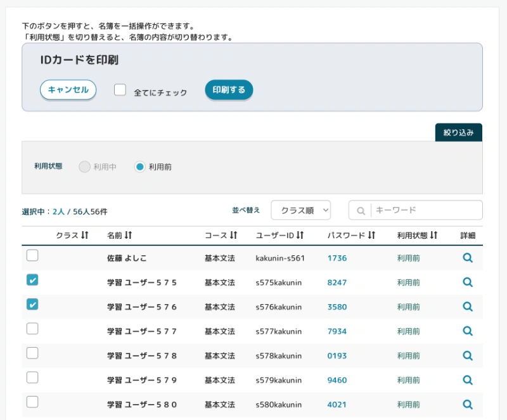Check the 全てにチェック checkbox
The width and height of the screenshot is (507, 420).
coord(120,89)
